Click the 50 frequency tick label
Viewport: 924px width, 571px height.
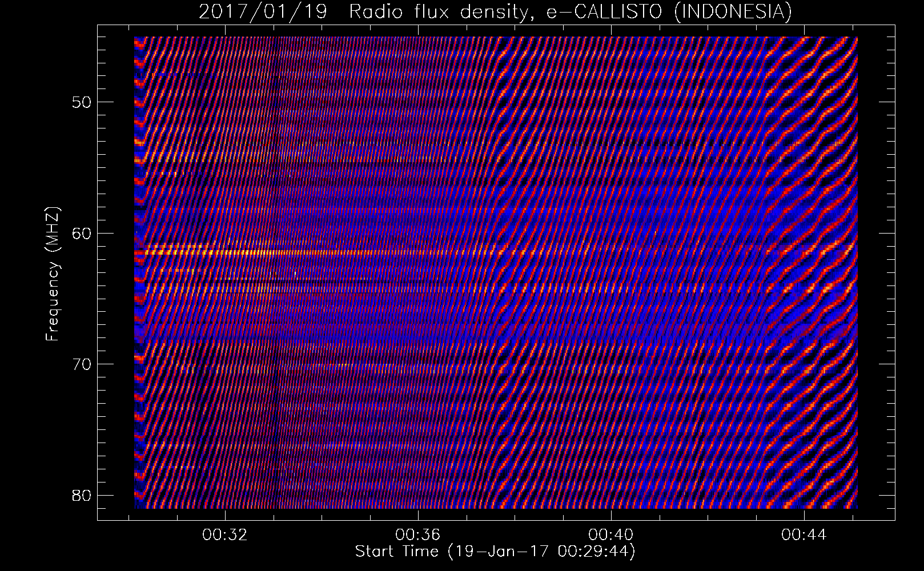click(x=82, y=102)
